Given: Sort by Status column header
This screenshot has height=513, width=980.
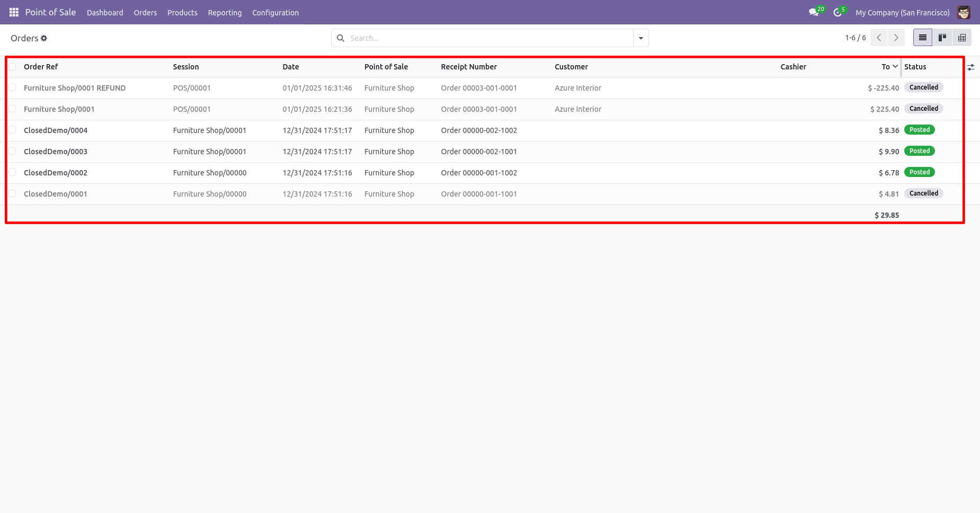Looking at the screenshot, I should click(x=915, y=67).
